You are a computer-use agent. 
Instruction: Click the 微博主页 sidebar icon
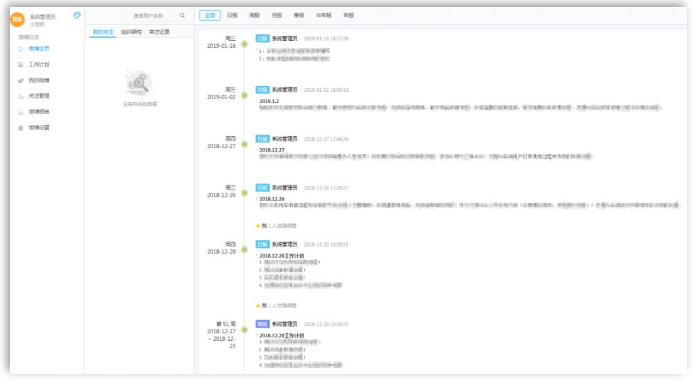coord(20,49)
